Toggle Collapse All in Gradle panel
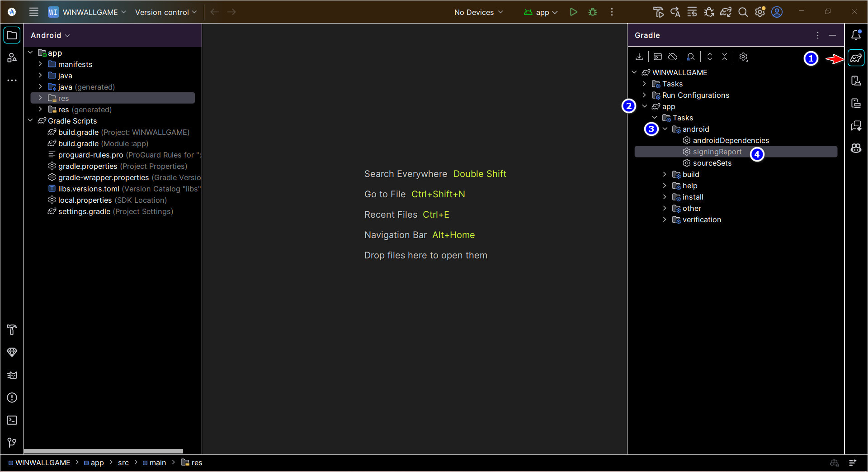This screenshot has height=472, width=868. click(x=724, y=57)
